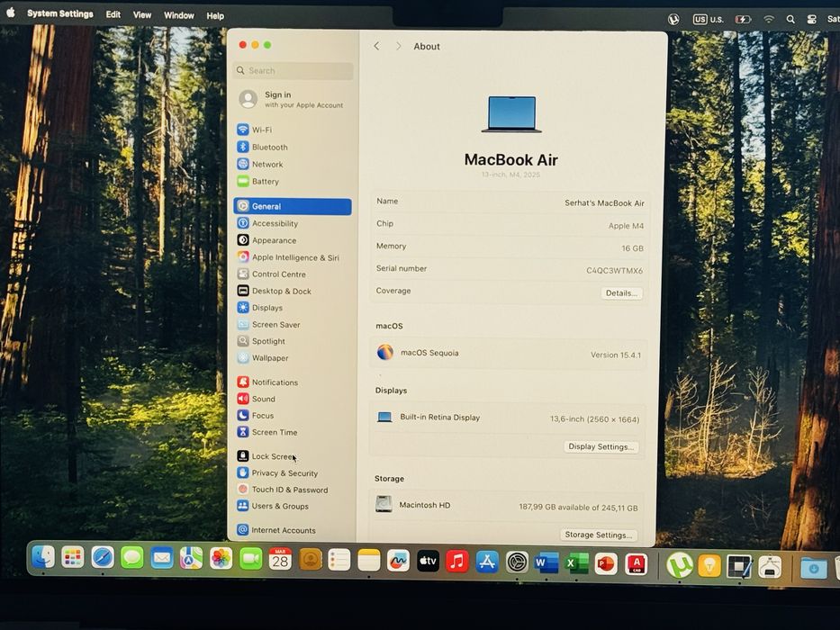Open Desktop & Dock settings
Screen dimensions: 840x630
coord(281,291)
